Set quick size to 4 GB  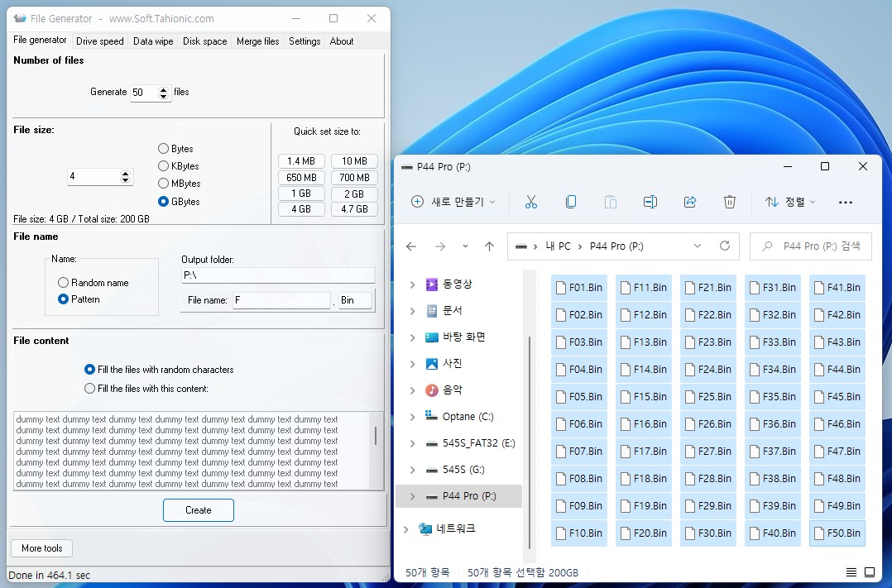coord(301,209)
